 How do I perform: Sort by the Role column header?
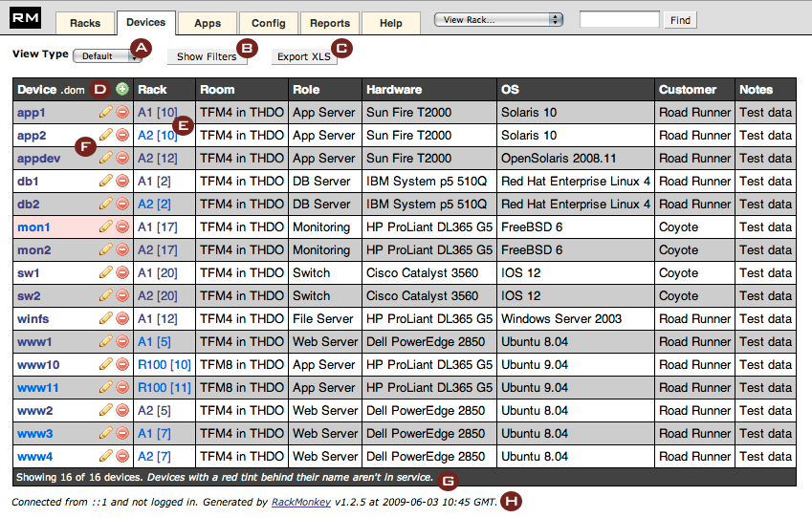(x=306, y=90)
